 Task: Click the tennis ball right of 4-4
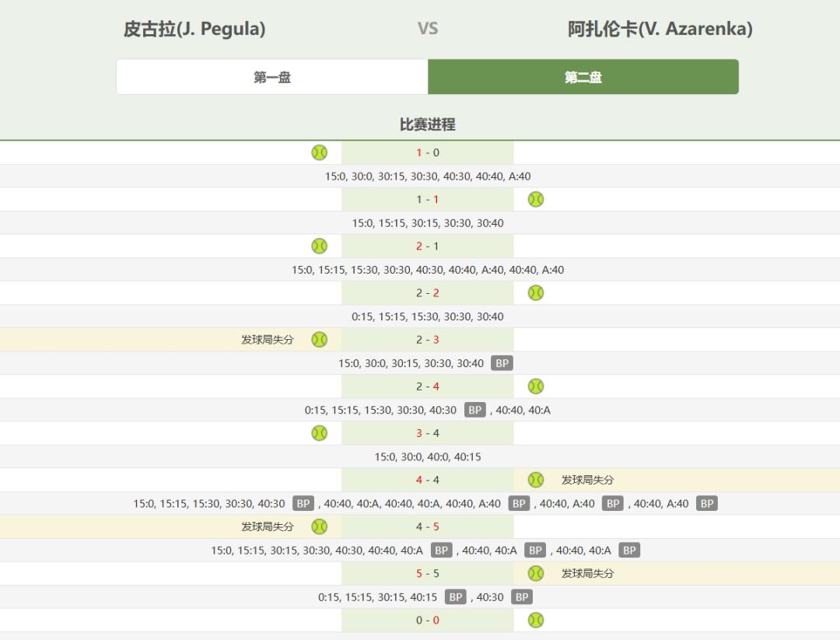click(x=536, y=480)
